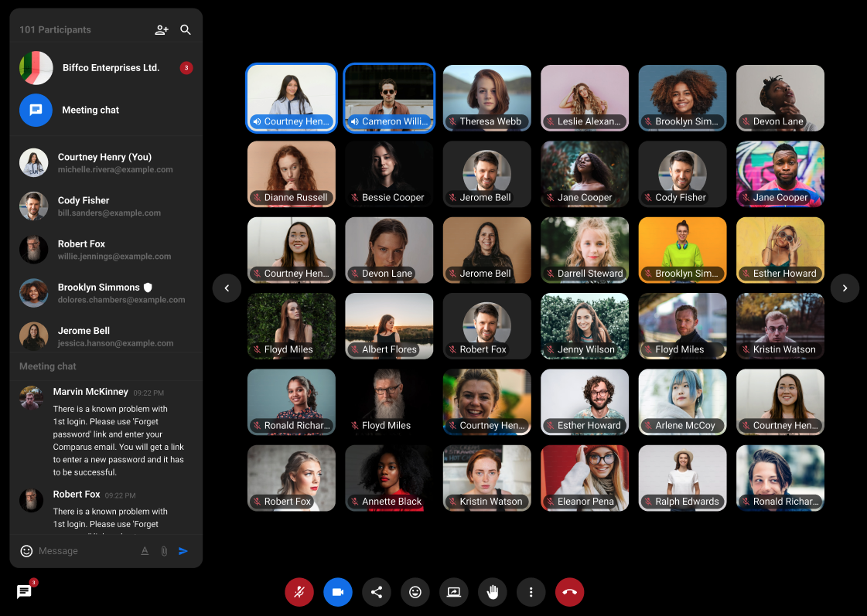Select Courtney Henry (You) in participant list
Image resolution: width=867 pixels, height=616 pixels.
106,162
